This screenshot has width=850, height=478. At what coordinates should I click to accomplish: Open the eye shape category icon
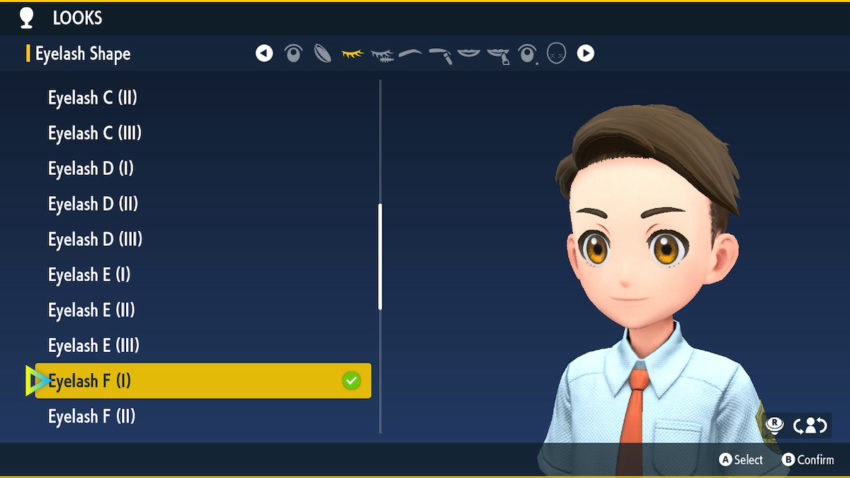(x=293, y=53)
